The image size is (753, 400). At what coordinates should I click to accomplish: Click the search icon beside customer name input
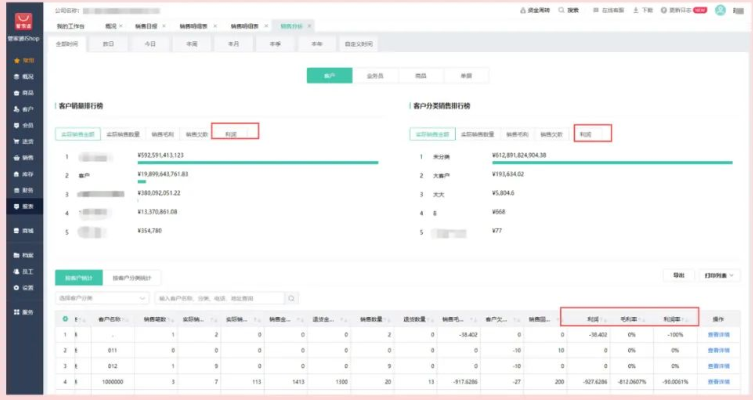pos(292,298)
